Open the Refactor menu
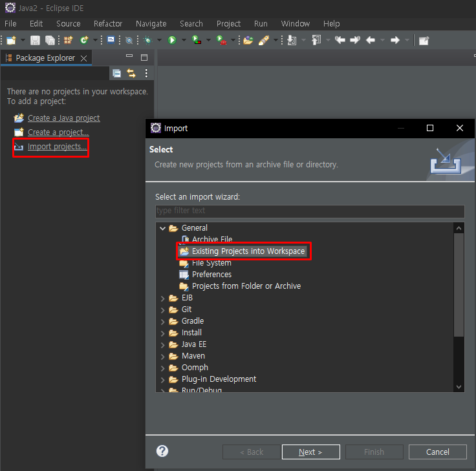The height and width of the screenshot is (471, 476). tap(108, 24)
